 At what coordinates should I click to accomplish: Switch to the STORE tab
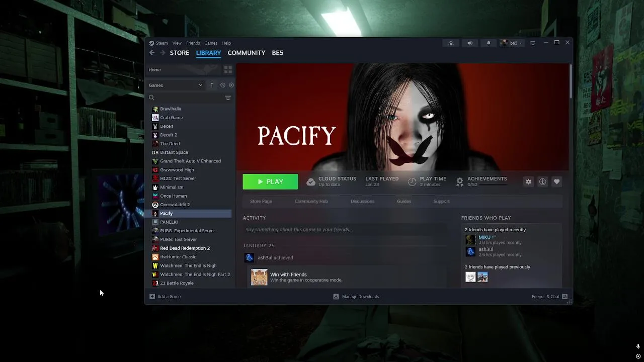point(180,53)
